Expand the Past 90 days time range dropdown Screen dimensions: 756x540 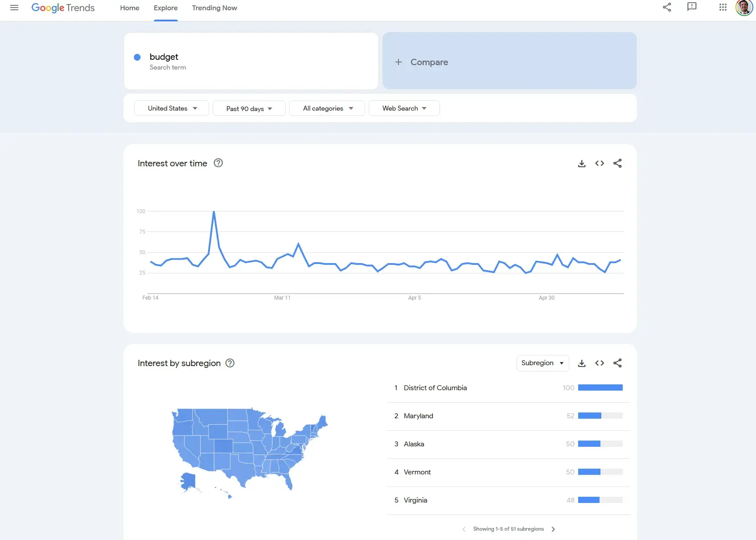click(249, 108)
